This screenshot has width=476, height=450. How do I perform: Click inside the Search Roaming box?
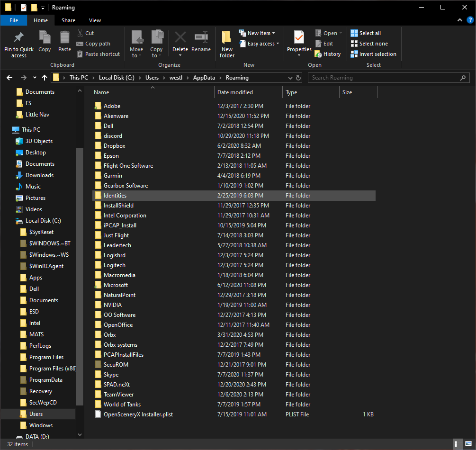pyautogui.click(x=388, y=77)
